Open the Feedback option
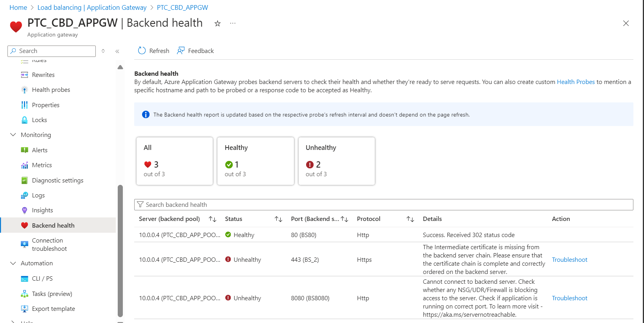 [195, 51]
